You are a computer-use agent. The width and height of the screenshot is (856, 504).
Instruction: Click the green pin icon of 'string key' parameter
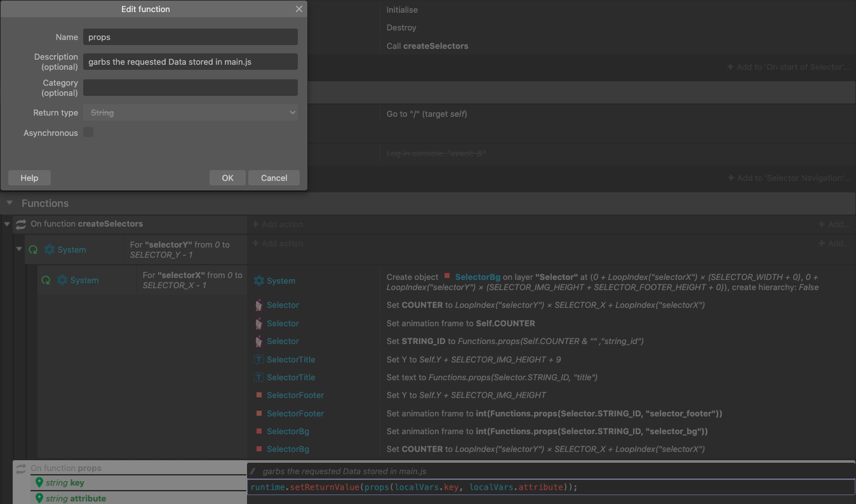point(39,483)
